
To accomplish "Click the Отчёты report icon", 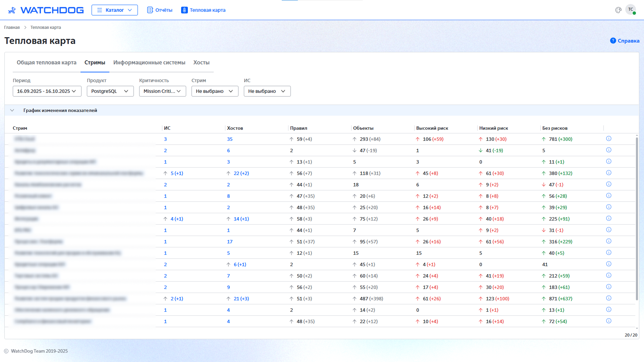I will pos(150,10).
